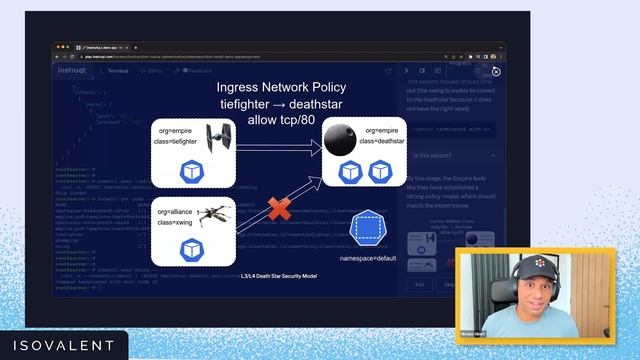640x360 pixels.
Task: Click the "class=tiefighter" label
Action: pyautogui.click(x=176, y=142)
